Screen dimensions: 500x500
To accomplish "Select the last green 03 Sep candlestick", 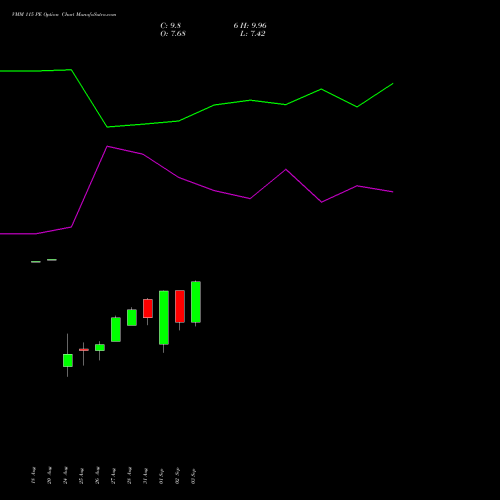I will coord(196,302).
